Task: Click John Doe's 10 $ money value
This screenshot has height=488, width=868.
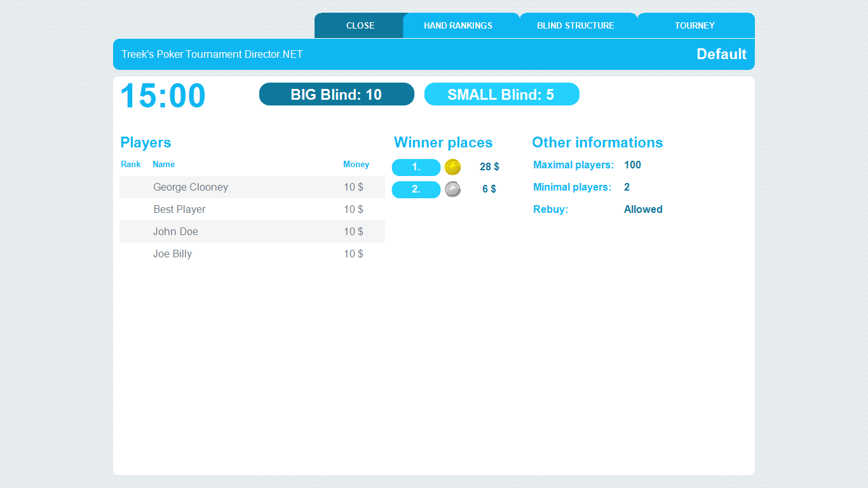Action: (353, 231)
